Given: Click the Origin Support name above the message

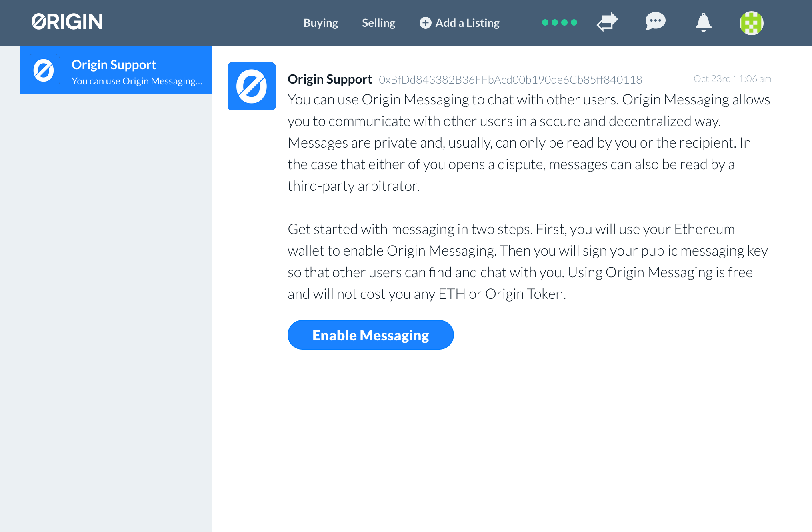Looking at the screenshot, I should pos(330,79).
